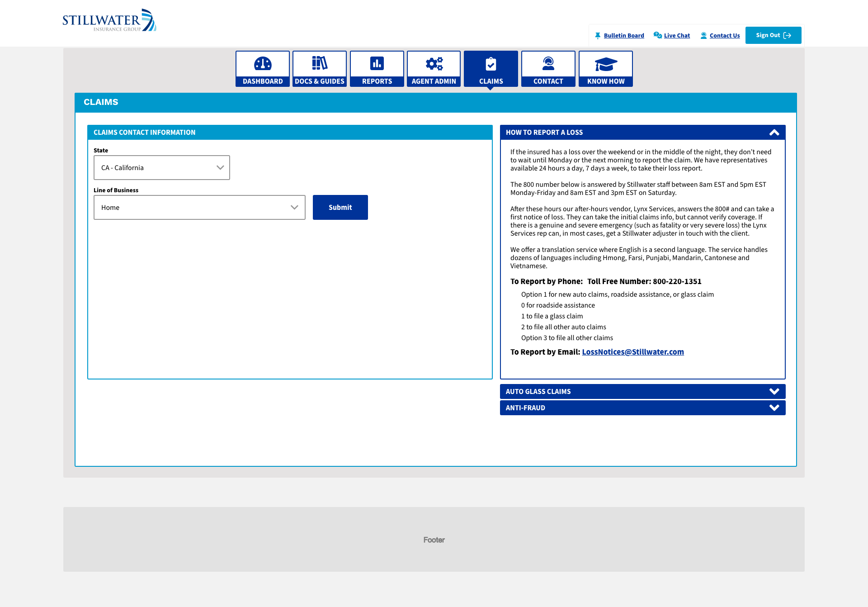868x607 pixels.
Task: Open the AGENT ADMIN tab label
Action: 434,81
